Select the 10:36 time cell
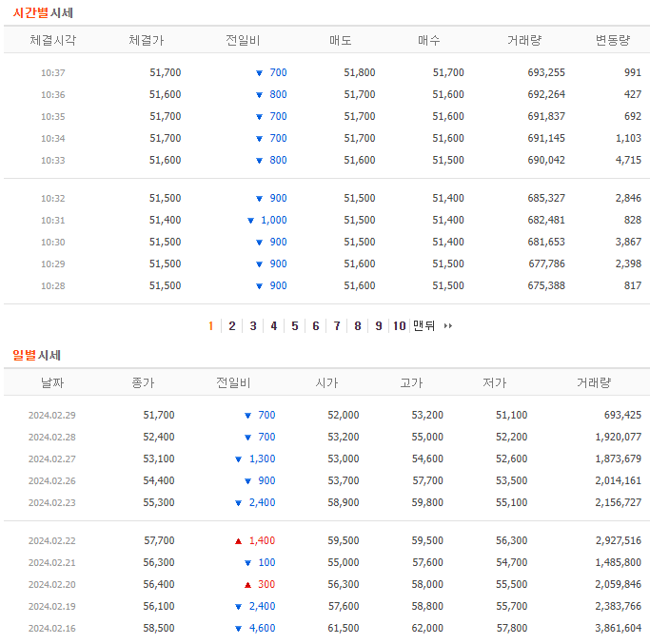The height and width of the screenshot is (644, 650). 53,95
